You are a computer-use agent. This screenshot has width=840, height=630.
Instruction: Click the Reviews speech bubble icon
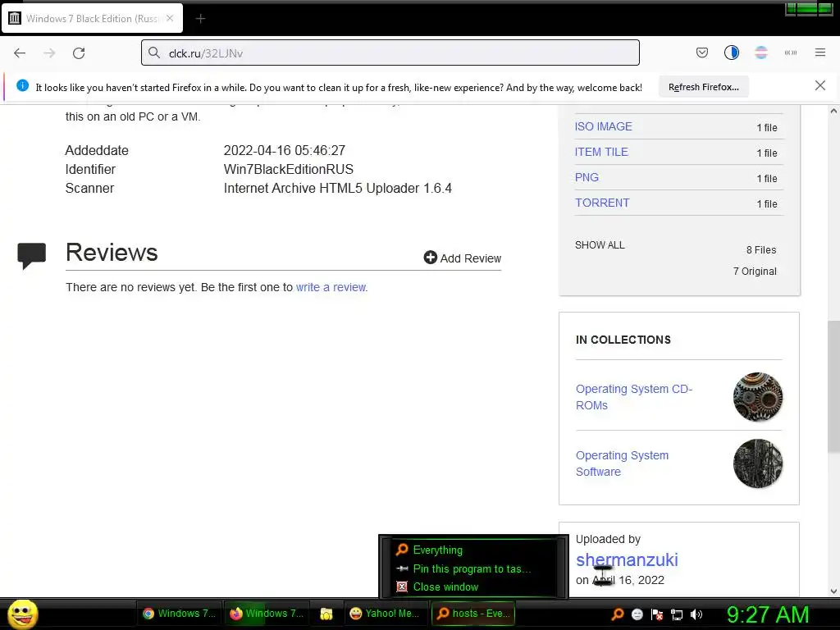pyautogui.click(x=32, y=256)
